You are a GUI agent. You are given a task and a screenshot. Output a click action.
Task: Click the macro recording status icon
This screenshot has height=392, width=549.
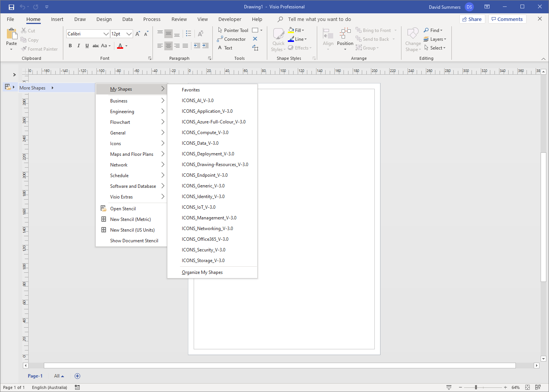(x=77, y=387)
